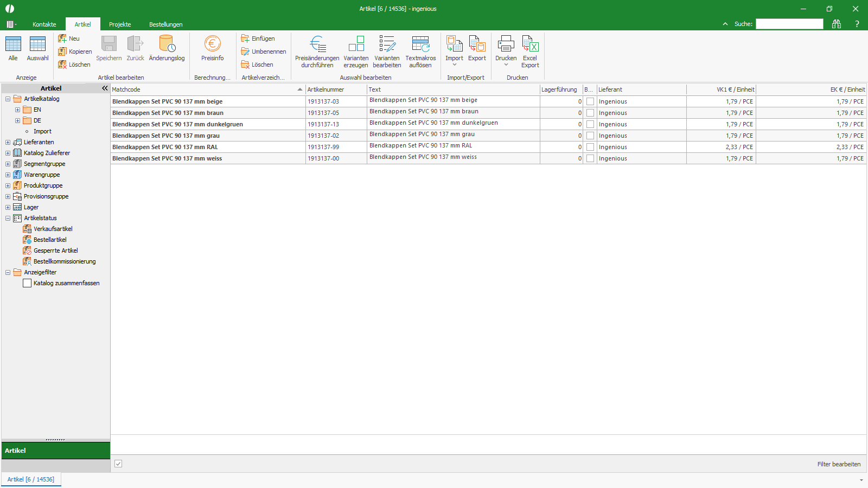Select Varianten erzeugen tool

pyautogui.click(x=356, y=44)
